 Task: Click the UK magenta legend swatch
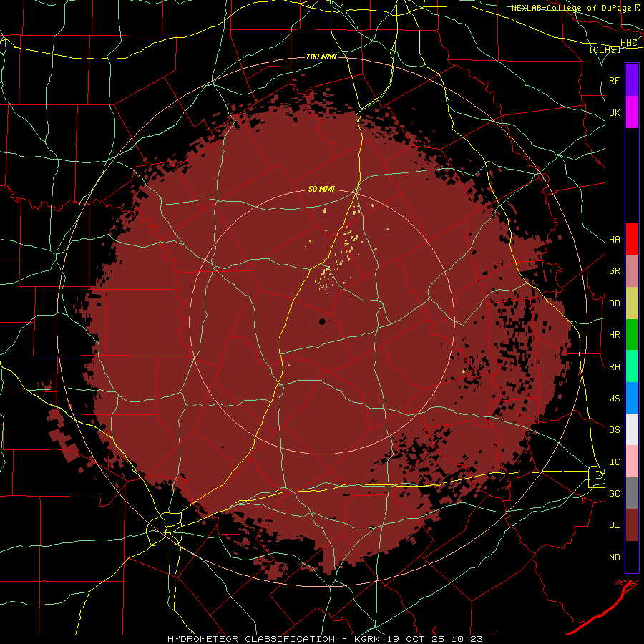[632, 112]
